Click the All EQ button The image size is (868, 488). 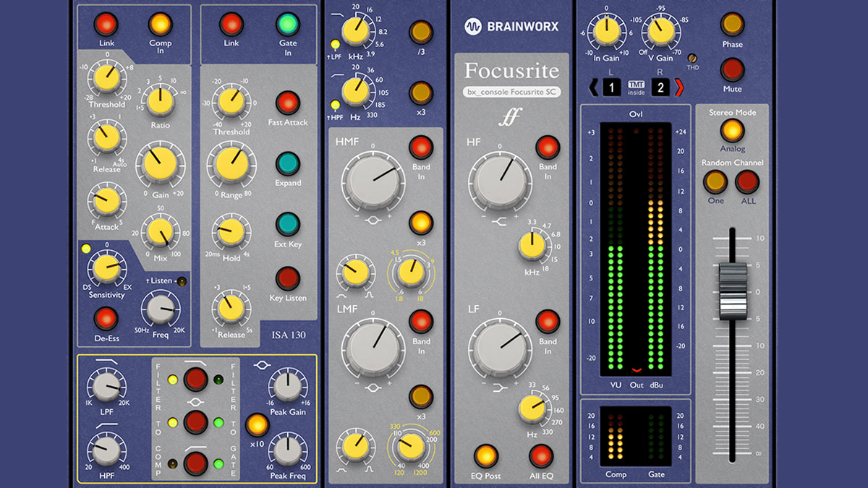coord(541,457)
